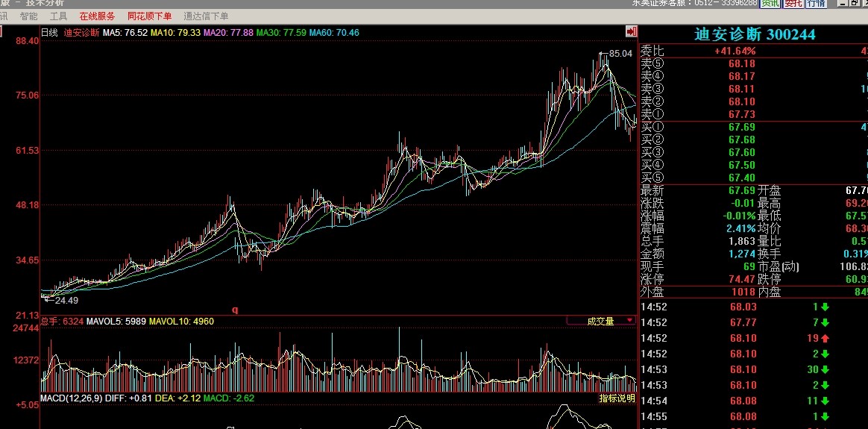Screen dimensions: 868x429
Task: Click the 资讯 button in title bar
Action: click(770, 3)
